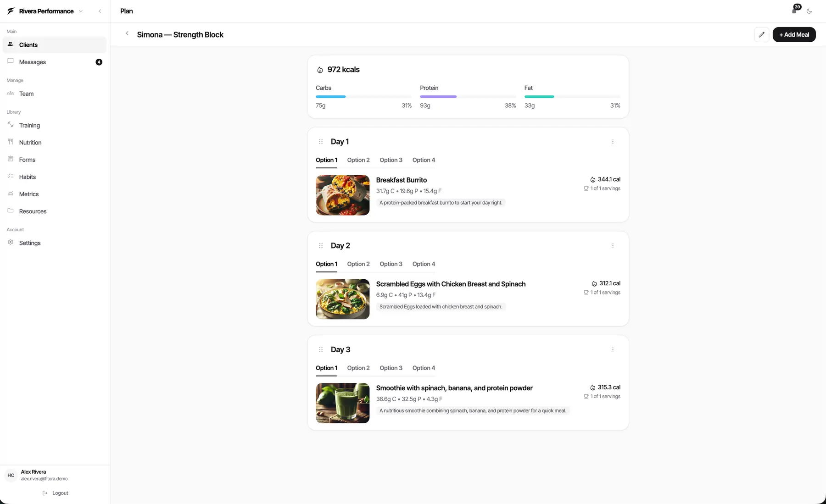Image resolution: width=826 pixels, height=504 pixels.
Task: Open Nutrition library section
Action: pos(55,143)
